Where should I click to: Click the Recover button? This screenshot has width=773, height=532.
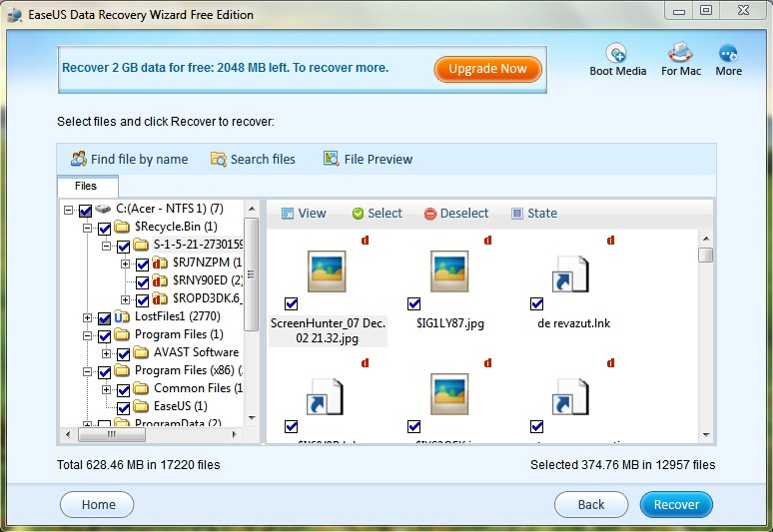point(676,505)
